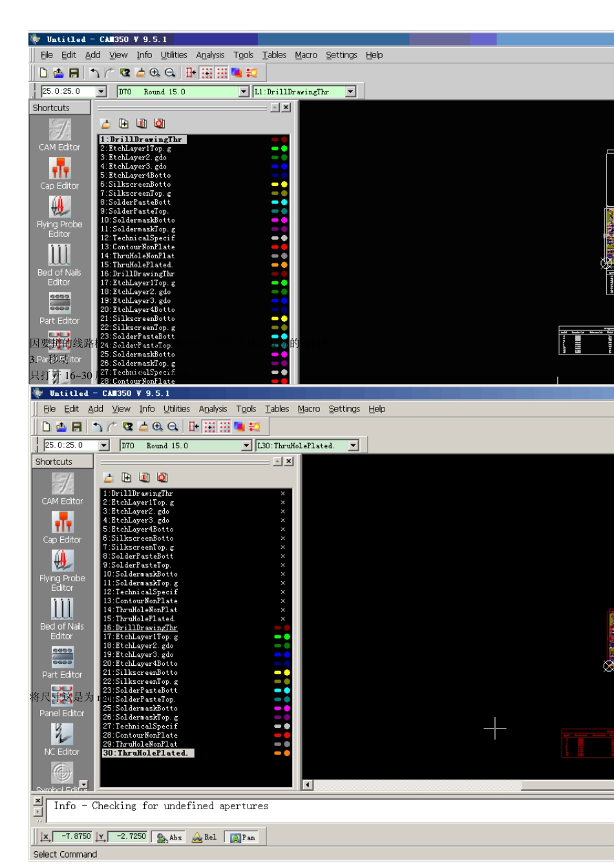Click horizontal scrollbar left arrow lower canvas
This screenshot has width=614, height=868.
pos(308,785)
